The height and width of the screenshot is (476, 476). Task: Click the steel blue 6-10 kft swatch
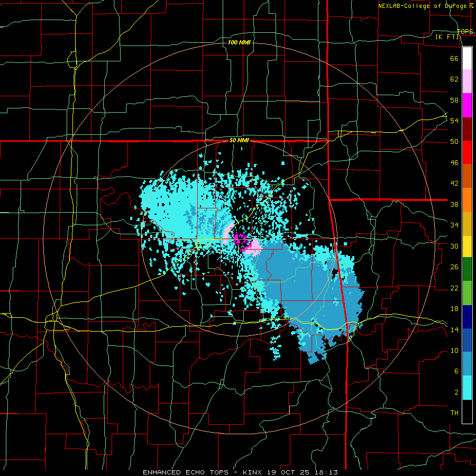pyautogui.click(x=467, y=364)
